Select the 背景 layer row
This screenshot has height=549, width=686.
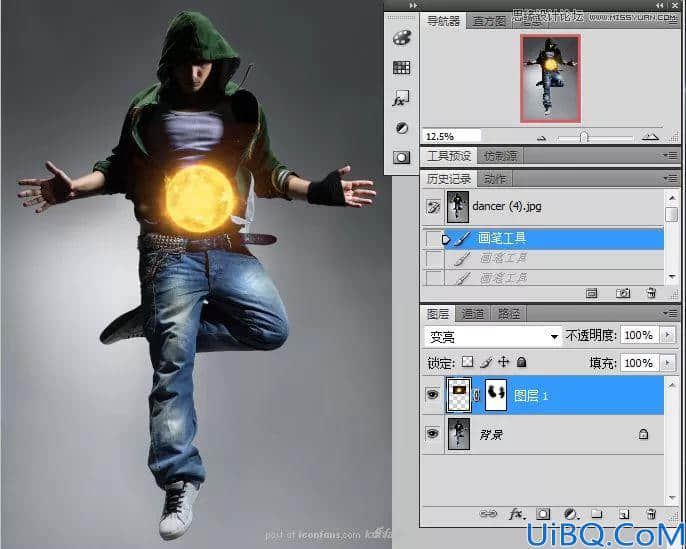point(542,434)
